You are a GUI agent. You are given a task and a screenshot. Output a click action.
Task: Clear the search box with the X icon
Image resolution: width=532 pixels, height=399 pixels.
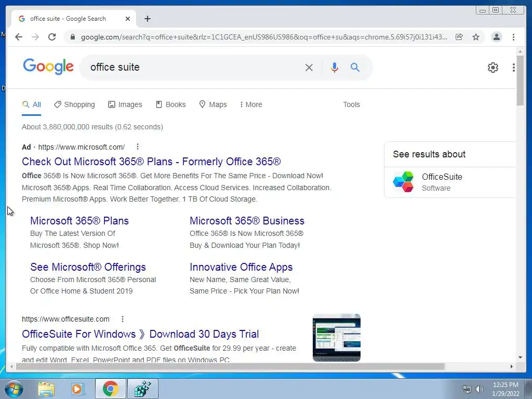point(309,68)
